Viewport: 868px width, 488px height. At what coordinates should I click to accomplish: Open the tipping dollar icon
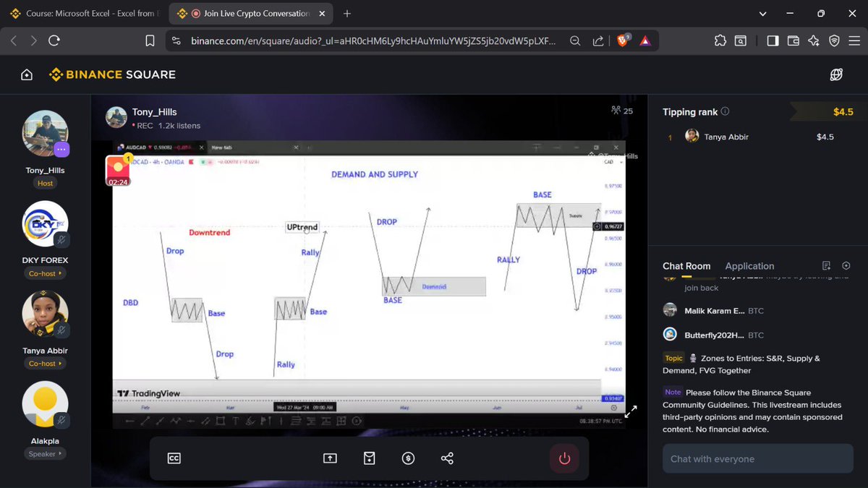[x=408, y=458]
